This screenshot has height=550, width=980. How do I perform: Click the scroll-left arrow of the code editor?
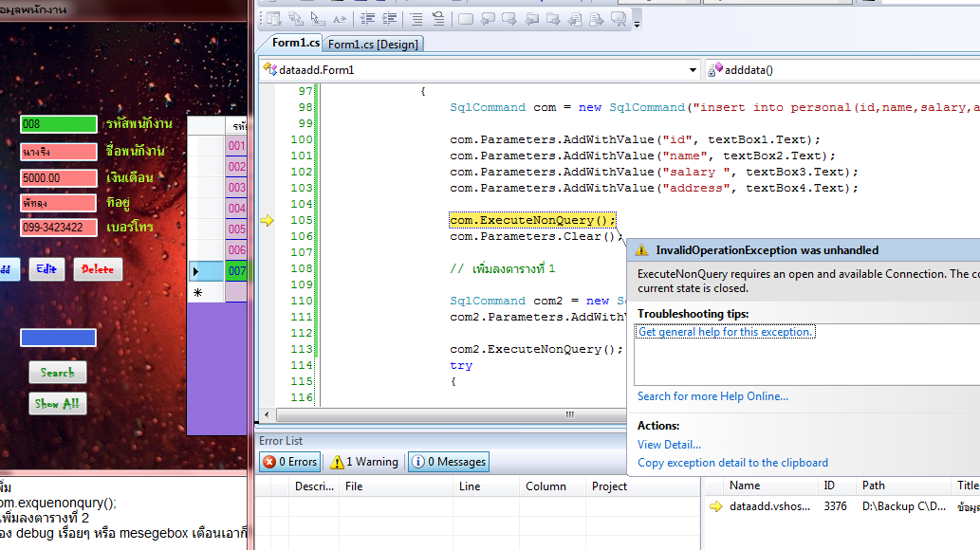(267, 414)
